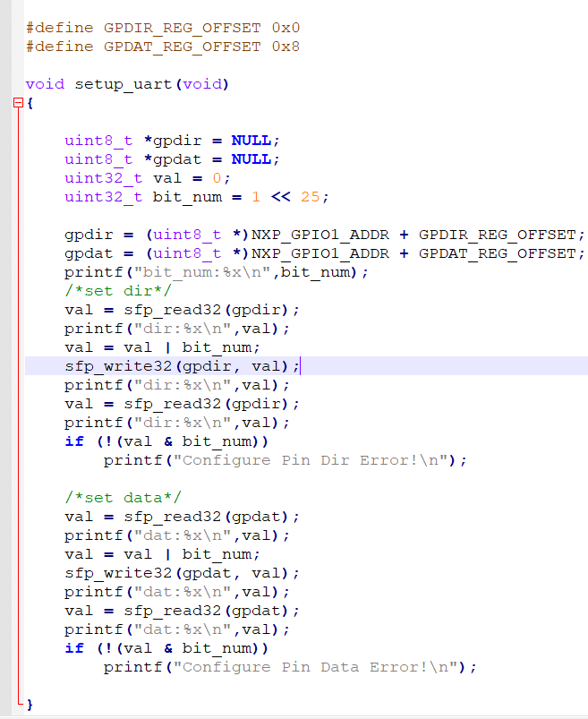This screenshot has width=588, height=719.
Task: Click the "/*set data*/" comment
Action: (x=124, y=498)
